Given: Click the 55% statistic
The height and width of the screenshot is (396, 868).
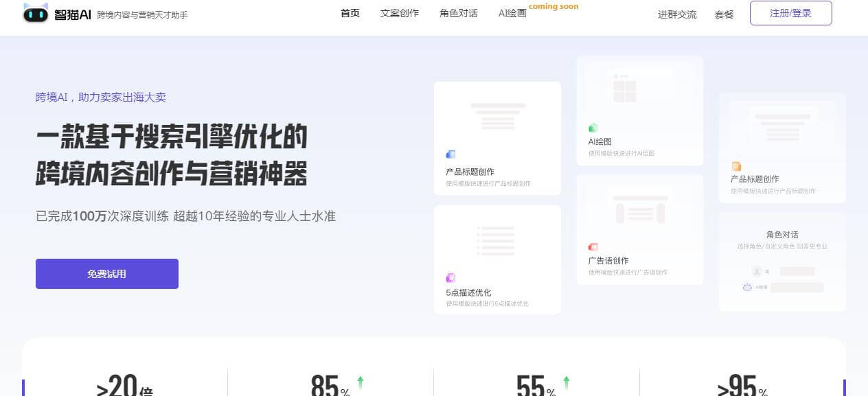Looking at the screenshot, I should [x=536, y=386].
